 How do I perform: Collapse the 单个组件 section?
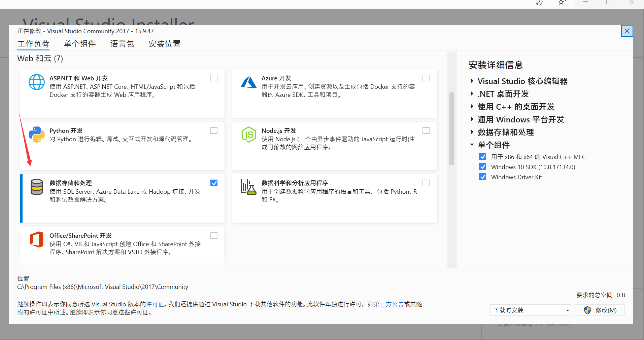472,145
